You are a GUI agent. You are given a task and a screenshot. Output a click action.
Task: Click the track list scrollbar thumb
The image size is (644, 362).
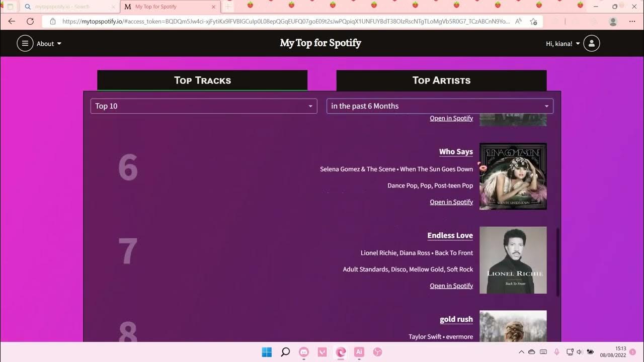(557, 262)
